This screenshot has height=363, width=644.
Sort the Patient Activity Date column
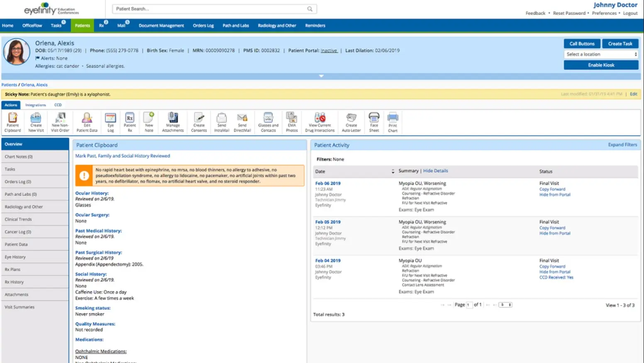point(393,171)
